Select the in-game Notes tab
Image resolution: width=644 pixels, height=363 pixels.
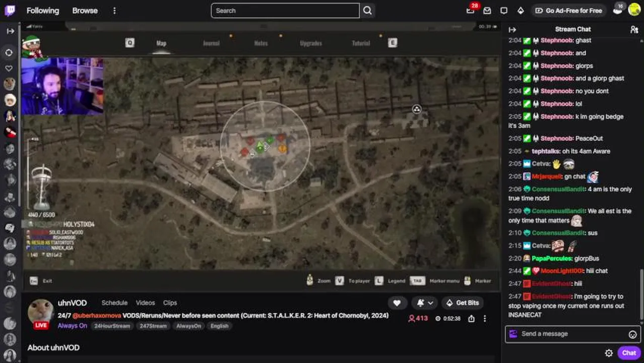tap(261, 43)
